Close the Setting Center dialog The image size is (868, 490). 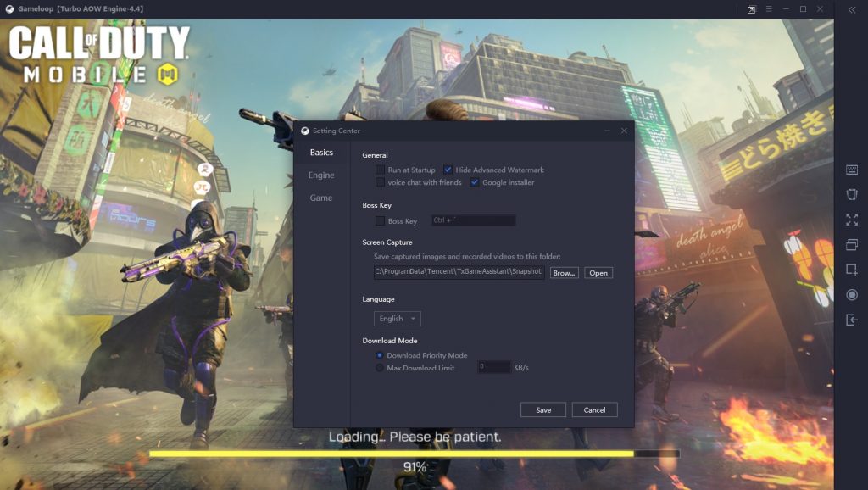click(x=624, y=131)
